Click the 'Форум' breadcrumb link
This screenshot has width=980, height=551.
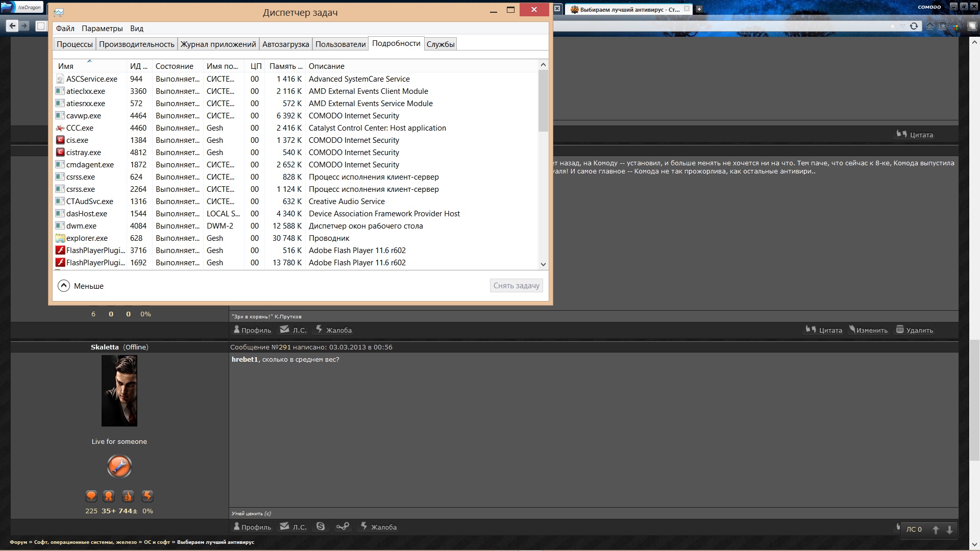pyautogui.click(x=18, y=542)
